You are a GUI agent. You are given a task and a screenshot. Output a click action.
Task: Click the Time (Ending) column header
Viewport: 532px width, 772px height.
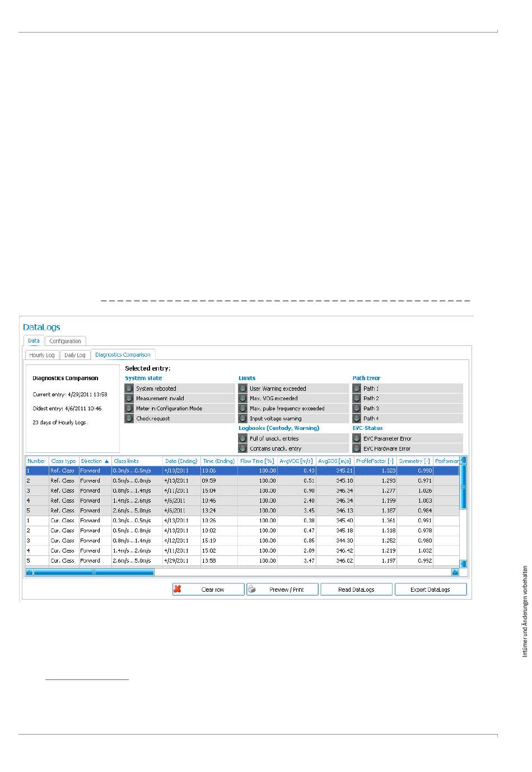219,461
